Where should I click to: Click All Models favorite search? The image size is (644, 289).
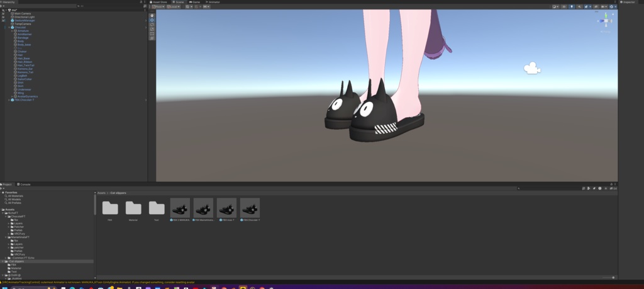coord(14,200)
